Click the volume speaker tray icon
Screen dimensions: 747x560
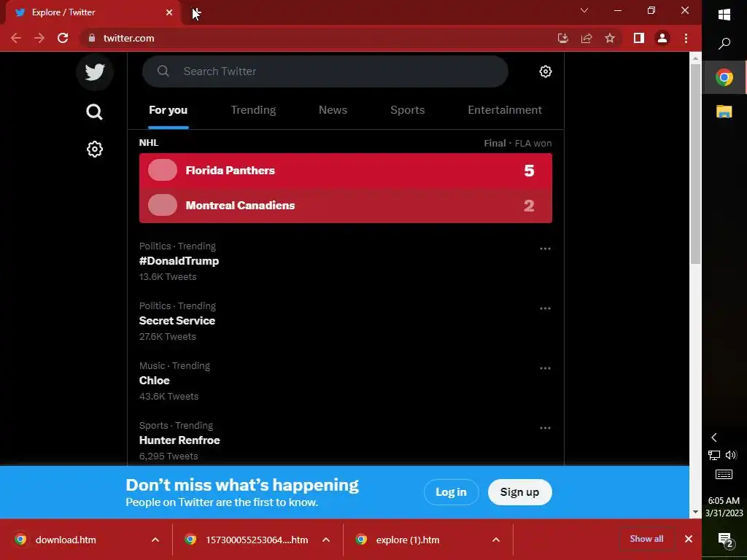(x=731, y=455)
